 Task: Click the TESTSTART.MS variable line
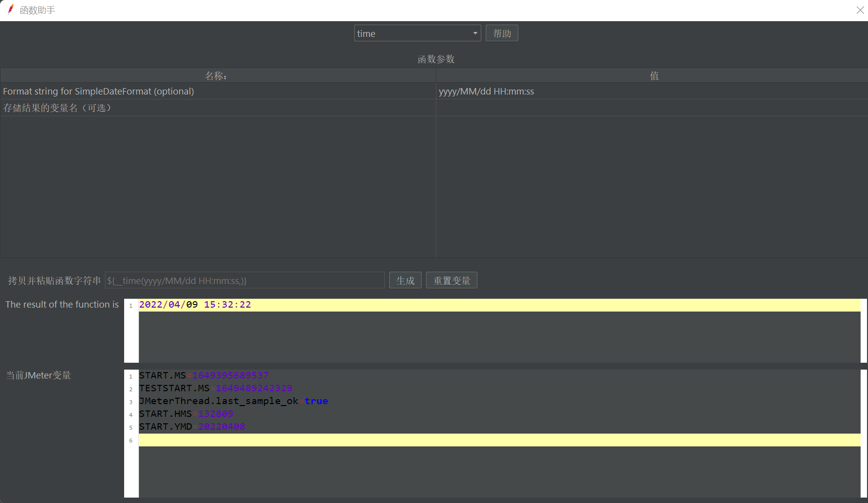tap(500, 388)
